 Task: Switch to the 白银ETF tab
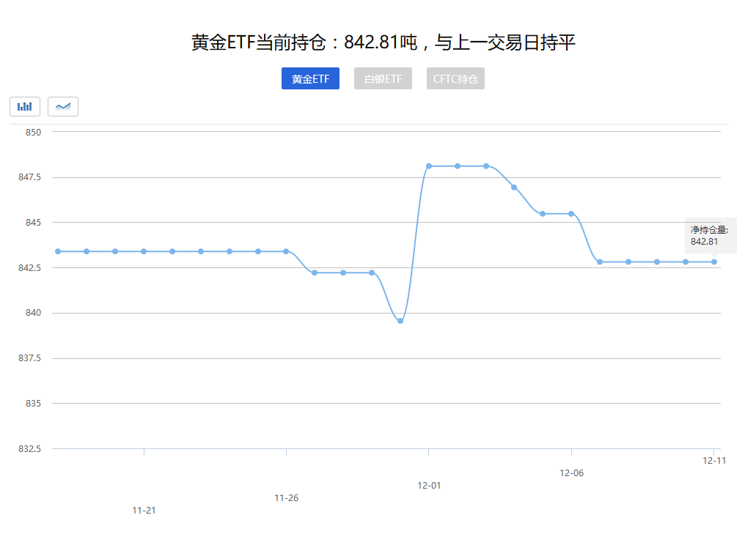click(383, 78)
